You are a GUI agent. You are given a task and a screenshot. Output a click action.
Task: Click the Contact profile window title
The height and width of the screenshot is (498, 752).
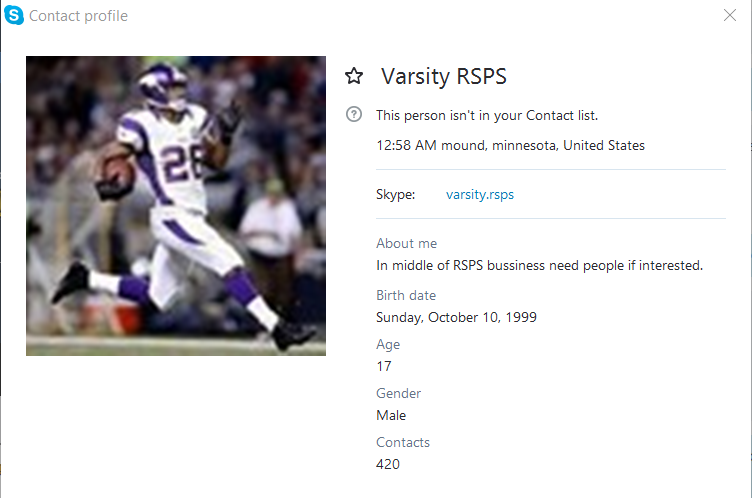78,16
